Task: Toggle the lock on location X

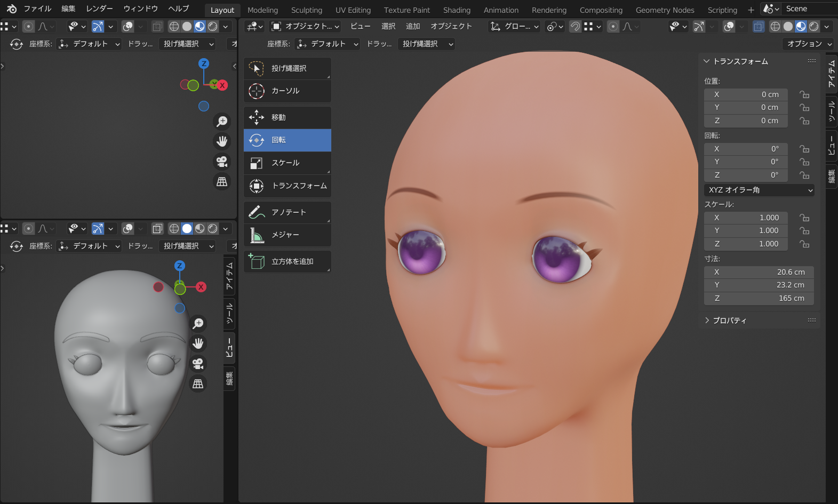Action: [x=804, y=94]
